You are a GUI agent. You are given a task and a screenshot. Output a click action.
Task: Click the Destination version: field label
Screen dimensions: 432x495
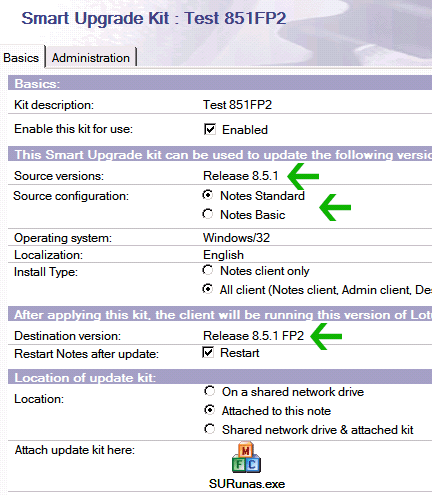67,336
